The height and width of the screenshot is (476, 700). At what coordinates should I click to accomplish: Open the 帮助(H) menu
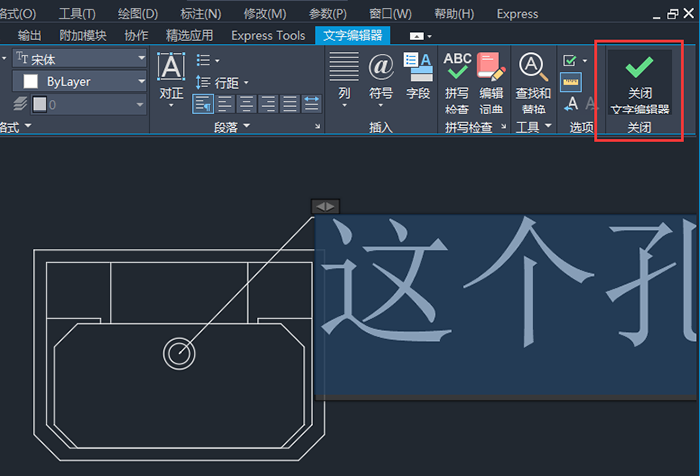point(454,14)
